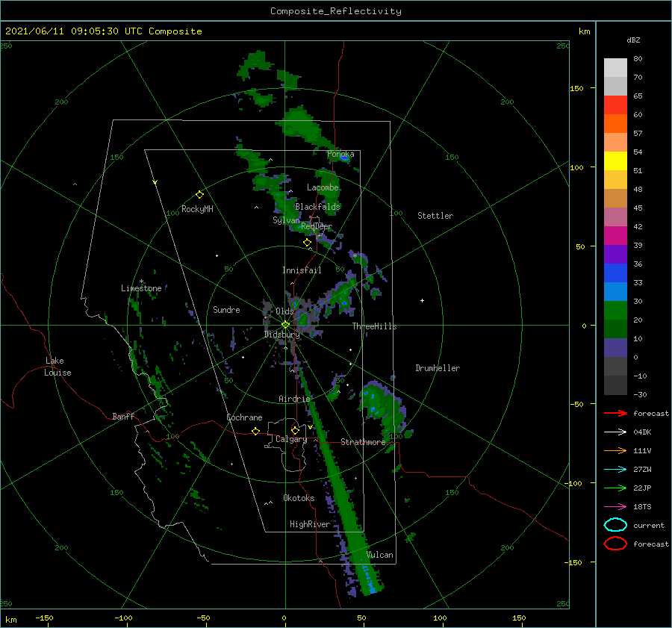Viewport: 672px width, 628px height.
Task: Choose the blue 33-36 dBZ swatch
Action: (x=615, y=273)
